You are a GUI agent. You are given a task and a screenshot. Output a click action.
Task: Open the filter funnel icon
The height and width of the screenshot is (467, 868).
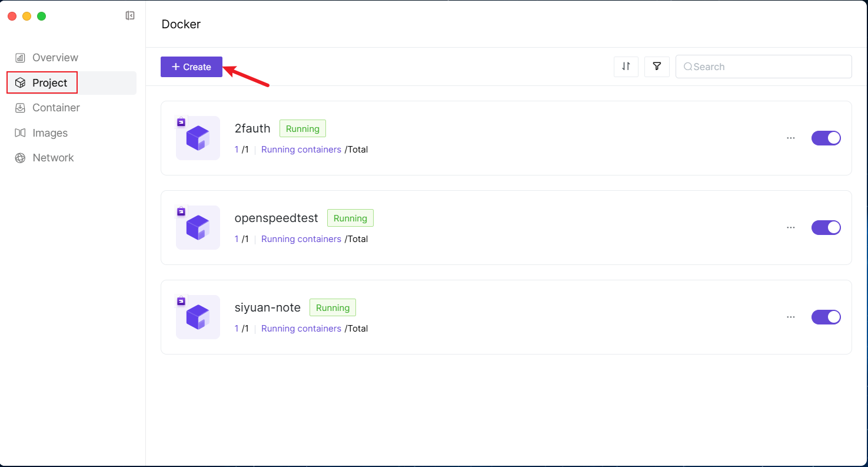[x=657, y=67]
